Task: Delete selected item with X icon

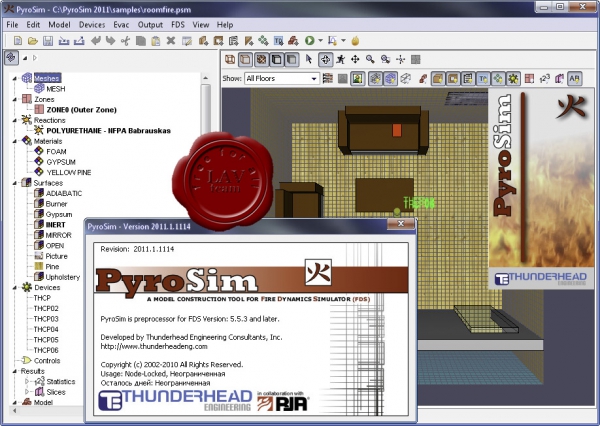Action: pos(171,41)
